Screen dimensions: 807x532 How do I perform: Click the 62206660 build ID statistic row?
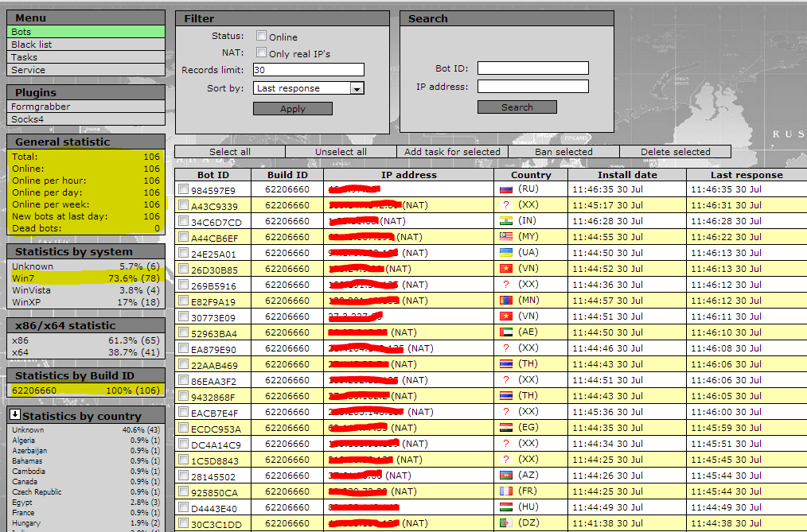(x=86, y=390)
